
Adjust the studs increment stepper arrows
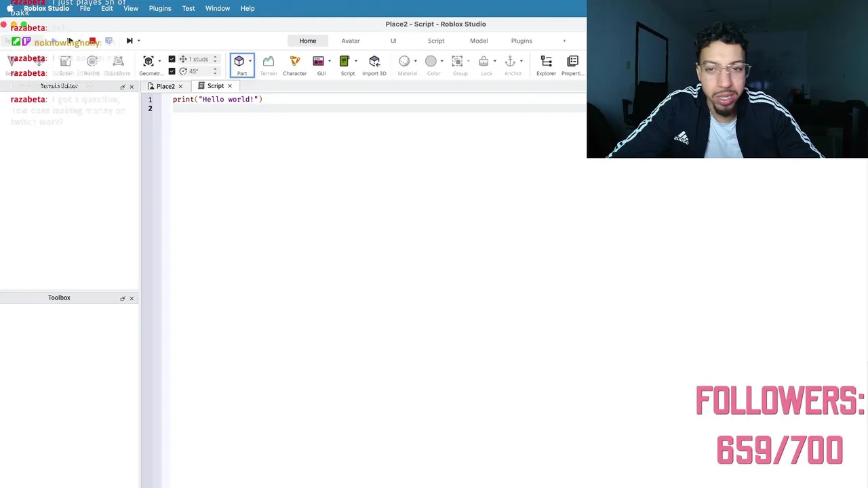tap(215, 59)
